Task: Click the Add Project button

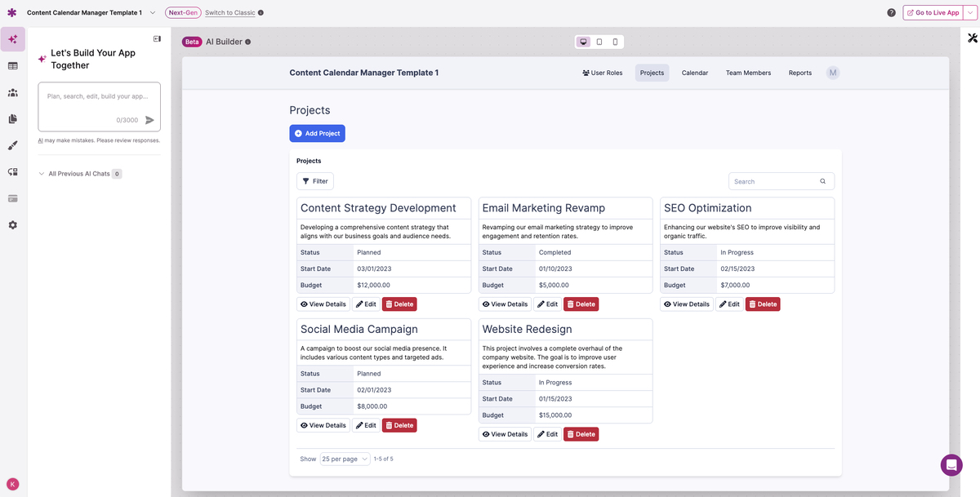Action: click(317, 133)
